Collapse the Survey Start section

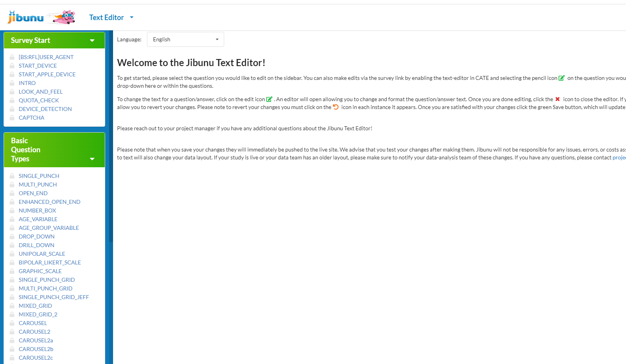pyautogui.click(x=92, y=41)
